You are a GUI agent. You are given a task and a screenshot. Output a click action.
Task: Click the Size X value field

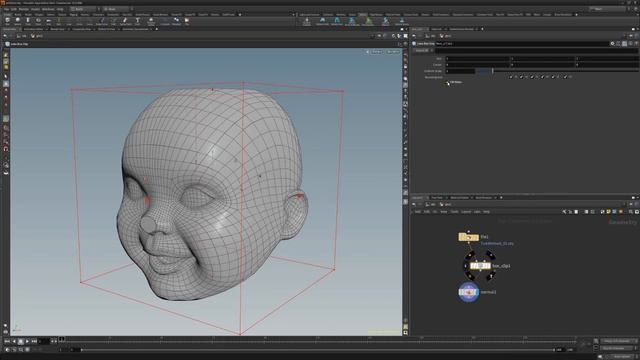478,59
